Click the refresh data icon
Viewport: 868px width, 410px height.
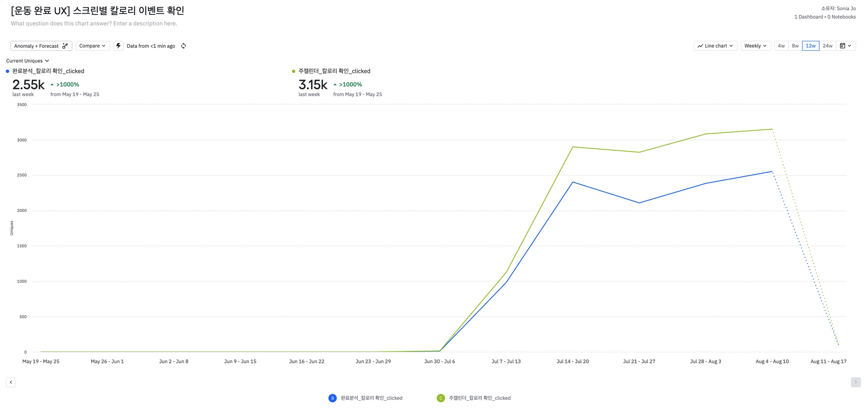[184, 46]
